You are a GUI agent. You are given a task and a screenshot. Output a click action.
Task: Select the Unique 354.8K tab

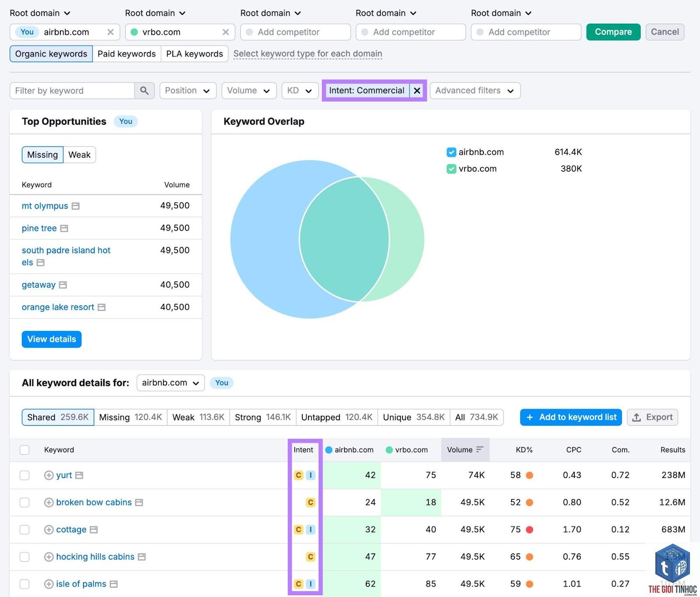[414, 417]
